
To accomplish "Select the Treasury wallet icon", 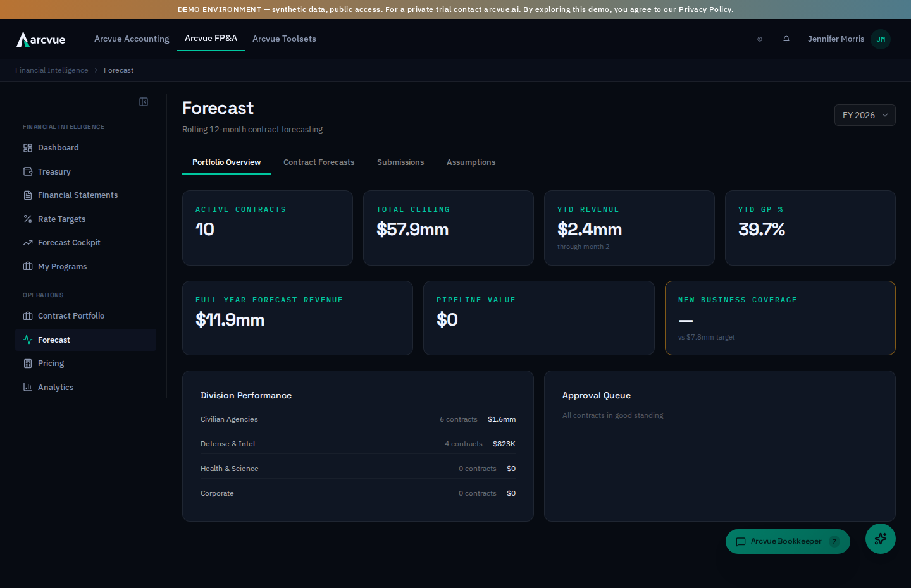I will 28,171.
